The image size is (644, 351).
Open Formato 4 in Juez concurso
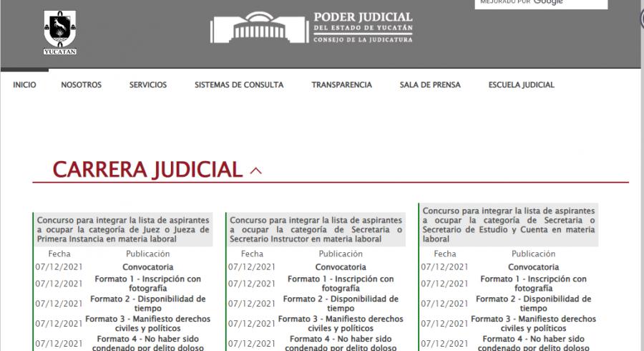(x=148, y=343)
